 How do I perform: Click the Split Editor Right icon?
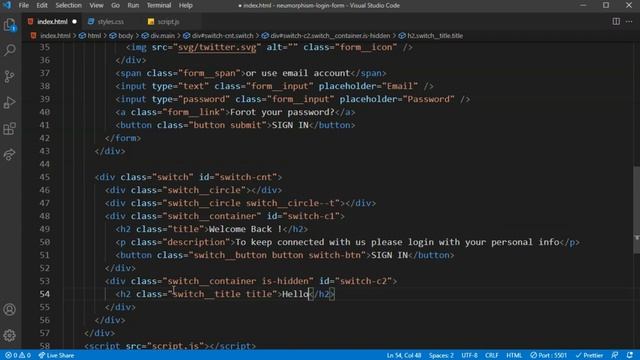(616, 21)
